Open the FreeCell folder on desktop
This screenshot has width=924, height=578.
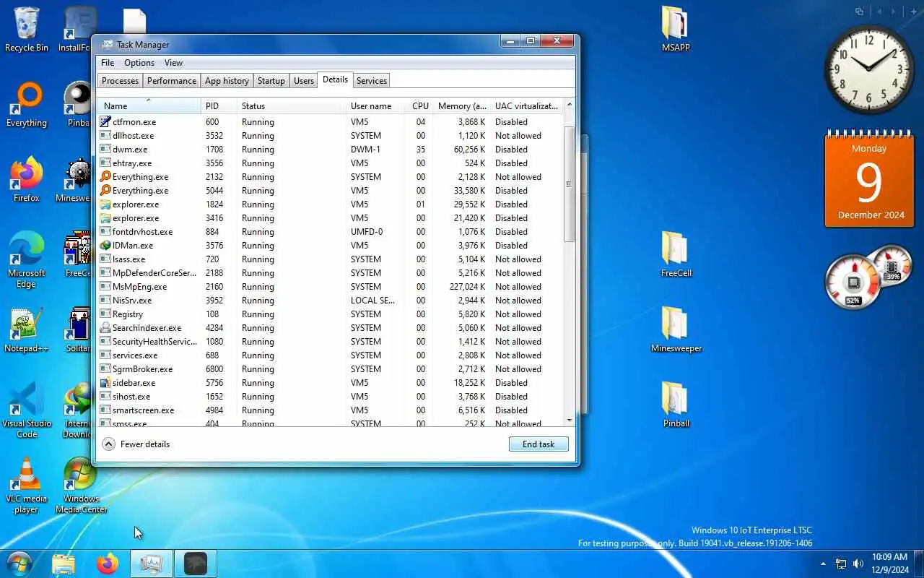pos(676,255)
